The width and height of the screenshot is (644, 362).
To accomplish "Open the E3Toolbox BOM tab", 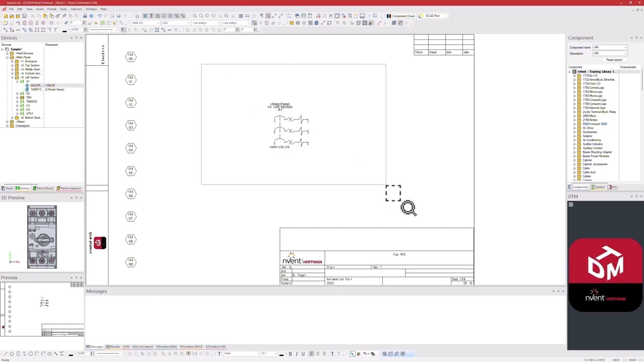I will [167, 347].
